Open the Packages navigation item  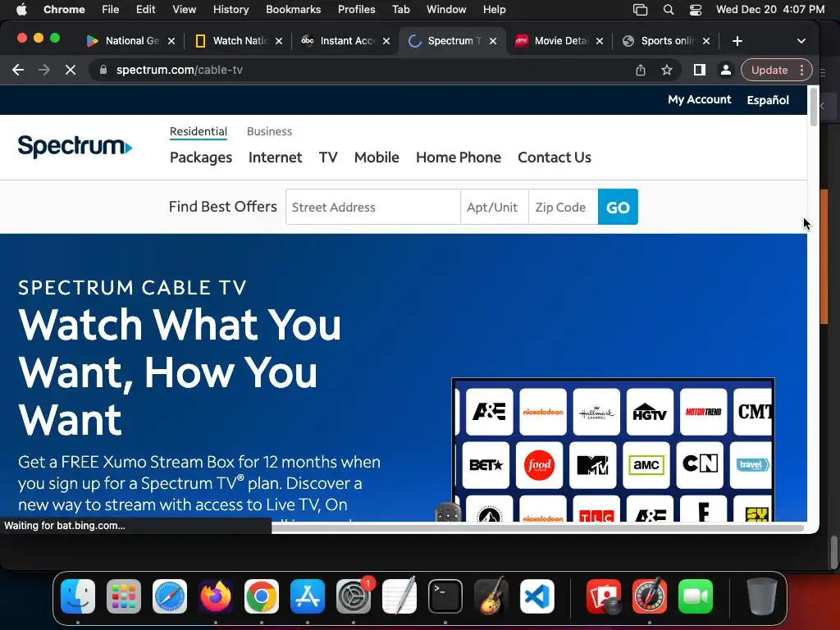click(x=201, y=157)
